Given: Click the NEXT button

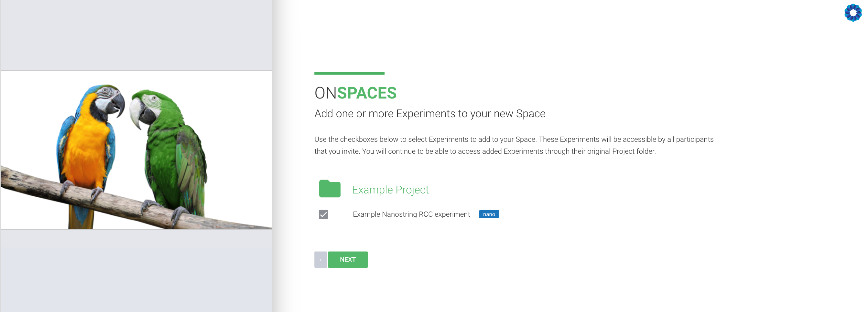Looking at the screenshot, I should tap(347, 259).
